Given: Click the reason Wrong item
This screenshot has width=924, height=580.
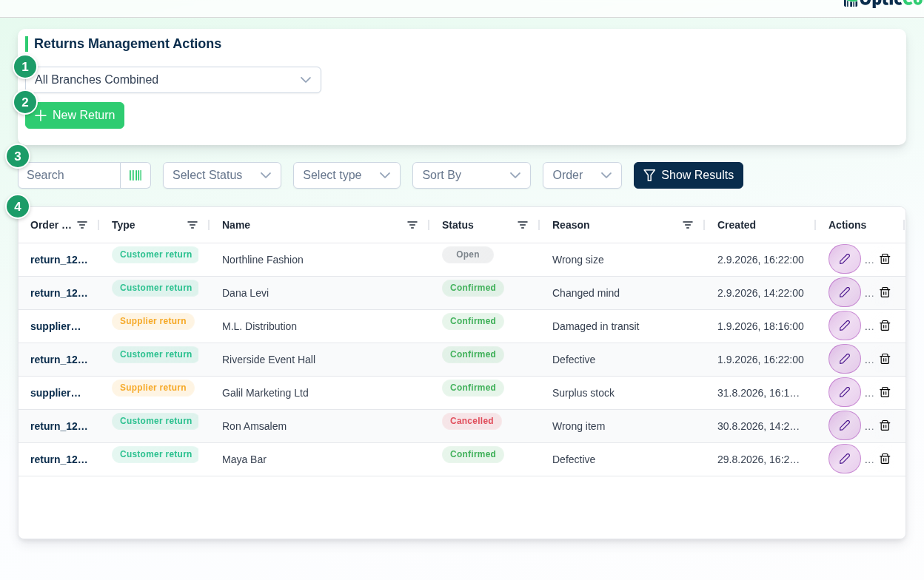Looking at the screenshot, I should click(578, 426).
